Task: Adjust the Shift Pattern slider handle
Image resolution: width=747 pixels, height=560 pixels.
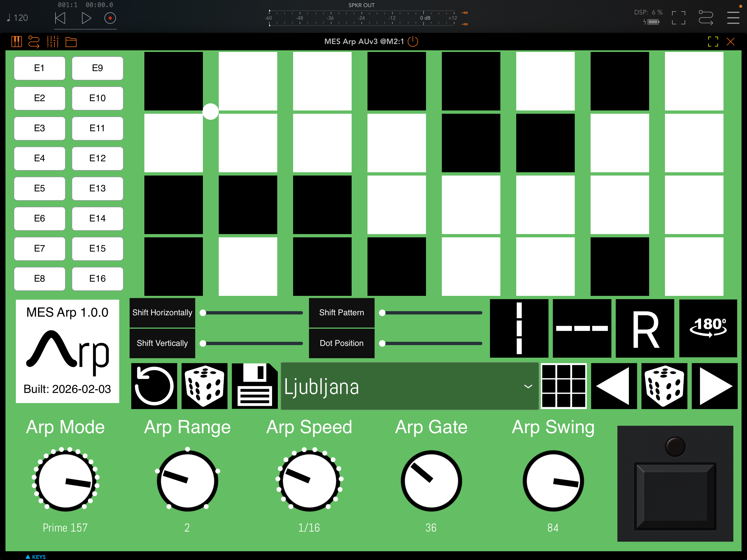Action: click(x=382, y=313)
